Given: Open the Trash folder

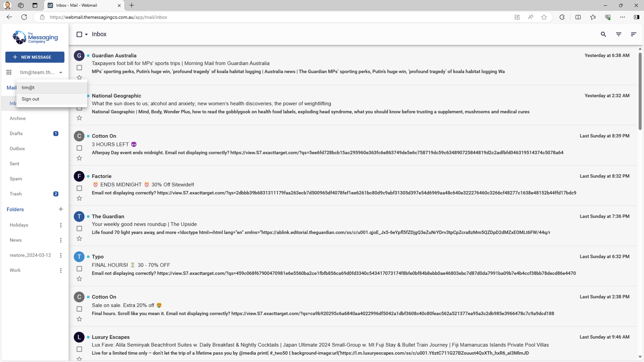Looking at the screenshot, I should pyautogui.click(x=16, y=194).
